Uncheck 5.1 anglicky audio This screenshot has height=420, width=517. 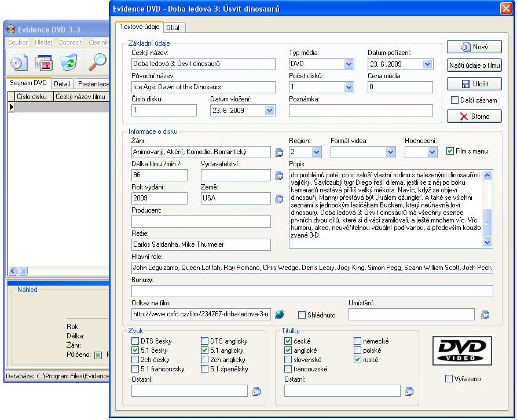pos(204,350)
